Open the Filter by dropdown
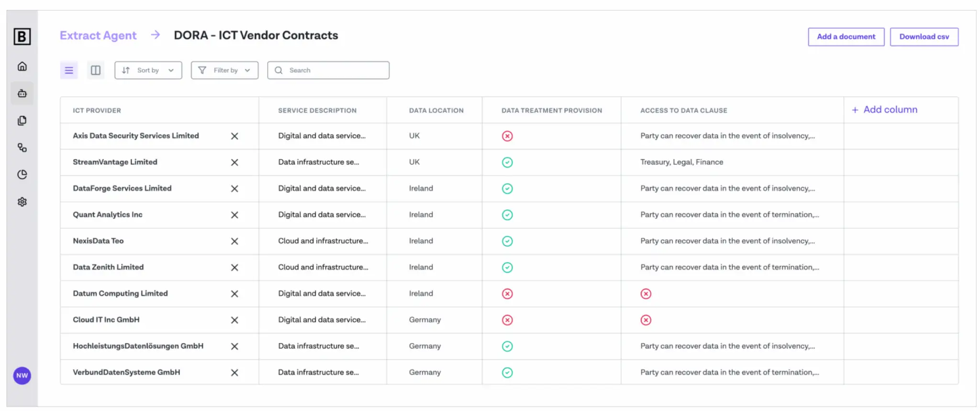The width and height of the screenshot is (980, 411). (x=224, y=70)
